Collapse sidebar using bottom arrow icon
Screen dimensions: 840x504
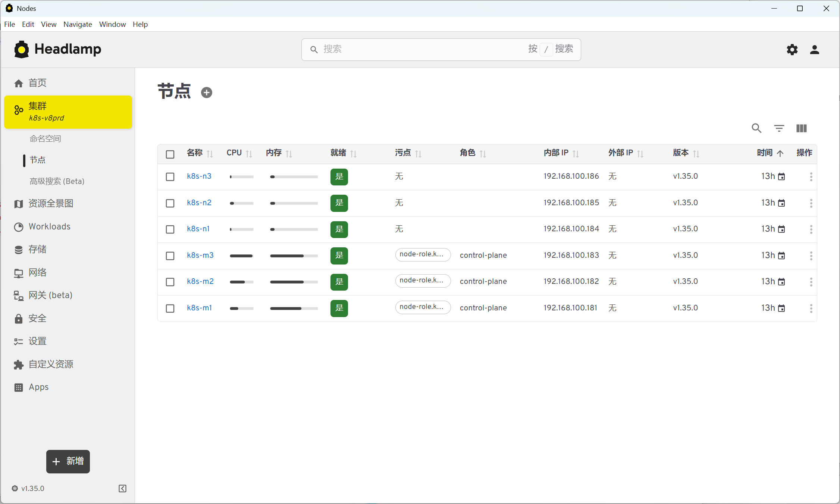tap(122, 488)
